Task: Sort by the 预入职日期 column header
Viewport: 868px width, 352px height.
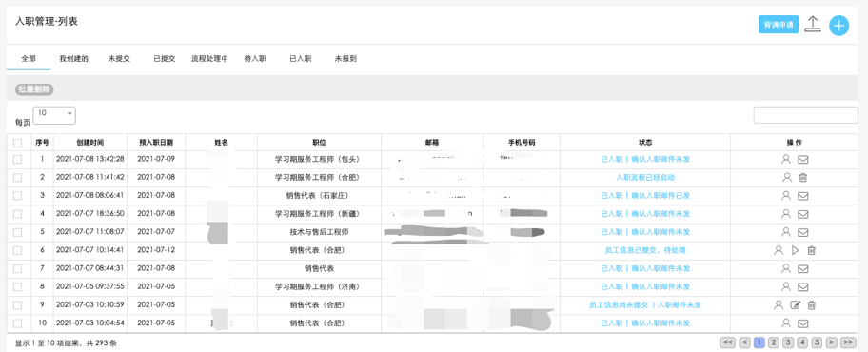Action: tap(156, 143)
